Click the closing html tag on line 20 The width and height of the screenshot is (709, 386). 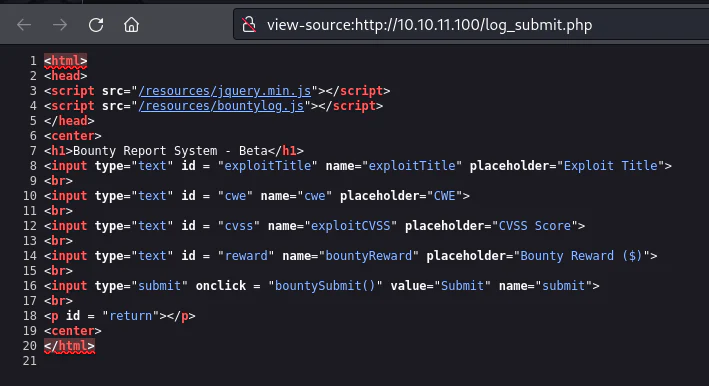click(69, 346)
